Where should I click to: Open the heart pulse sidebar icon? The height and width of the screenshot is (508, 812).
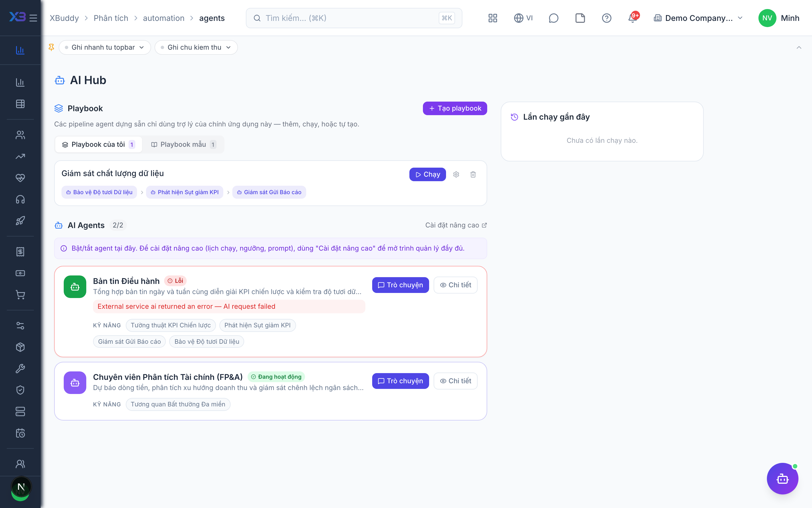(20, 178)
